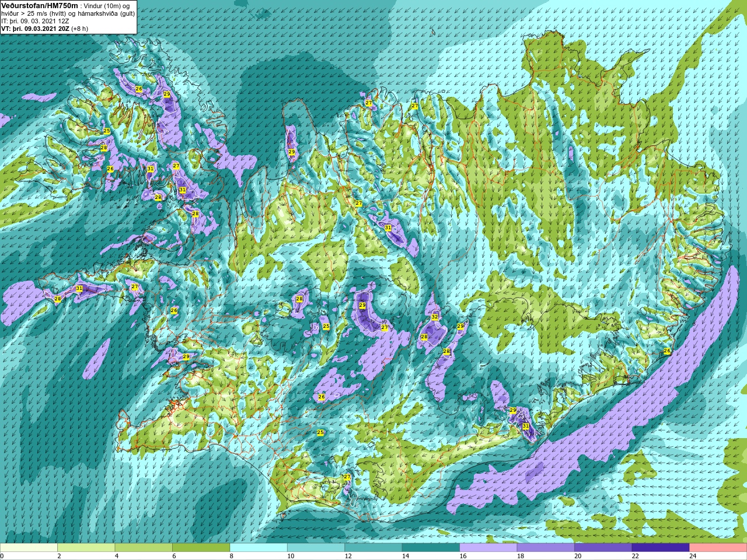Click the pale yellow 0–2 m/s legend swatch
The height and width of the screenshot is (560, 747).
coord(29,548)
